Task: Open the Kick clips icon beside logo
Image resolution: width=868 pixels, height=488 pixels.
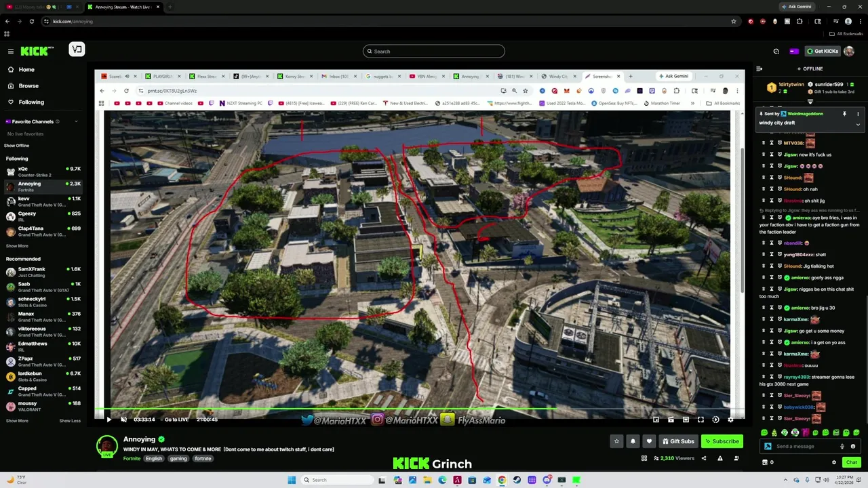Action: point(77,49)
